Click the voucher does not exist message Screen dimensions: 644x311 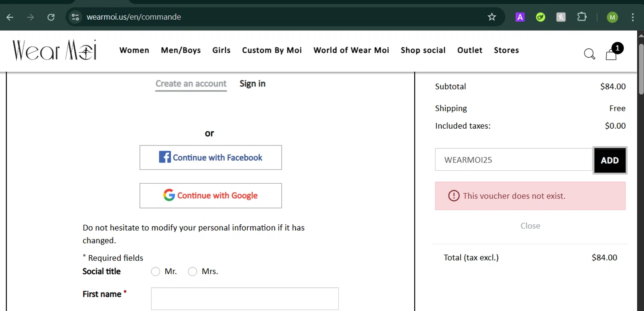click(x=530, y=196)
